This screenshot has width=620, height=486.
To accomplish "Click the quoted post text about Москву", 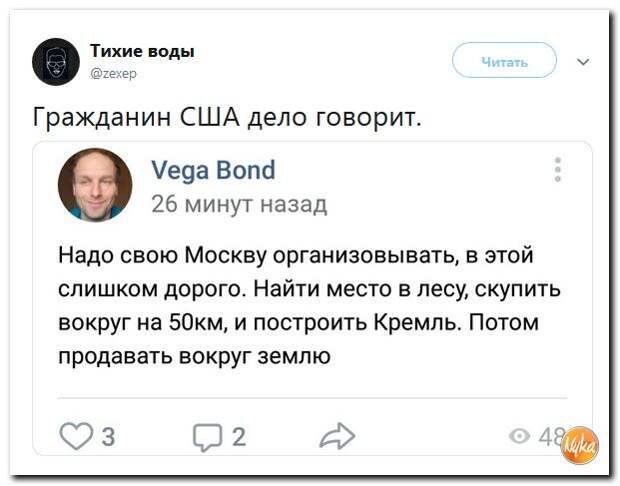I will pyautogui.click(x=309, y=305).
